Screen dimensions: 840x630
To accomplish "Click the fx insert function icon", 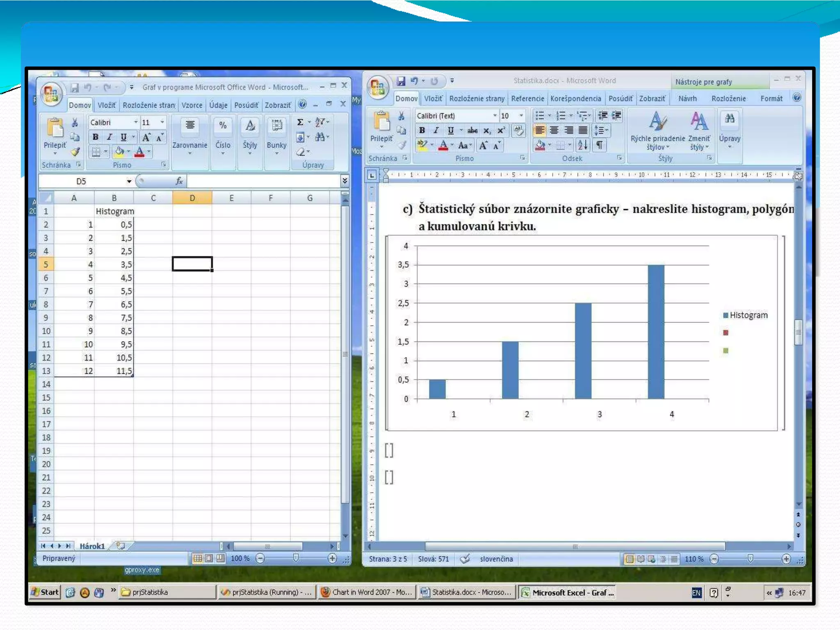I will [x=179, y=181].
